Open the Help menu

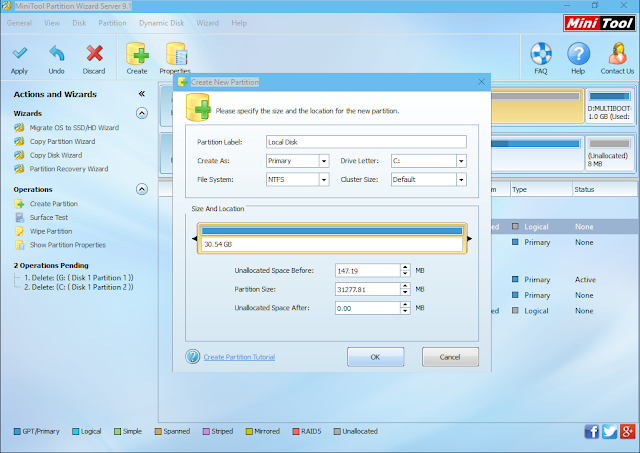coord(239,23)
